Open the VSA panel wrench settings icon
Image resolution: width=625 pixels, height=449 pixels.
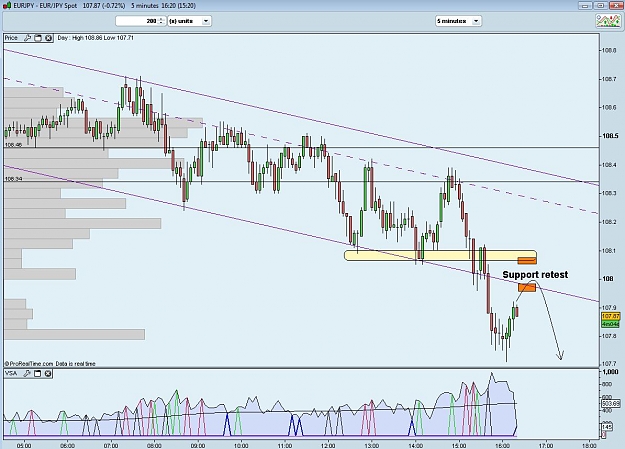click(27, 374)
